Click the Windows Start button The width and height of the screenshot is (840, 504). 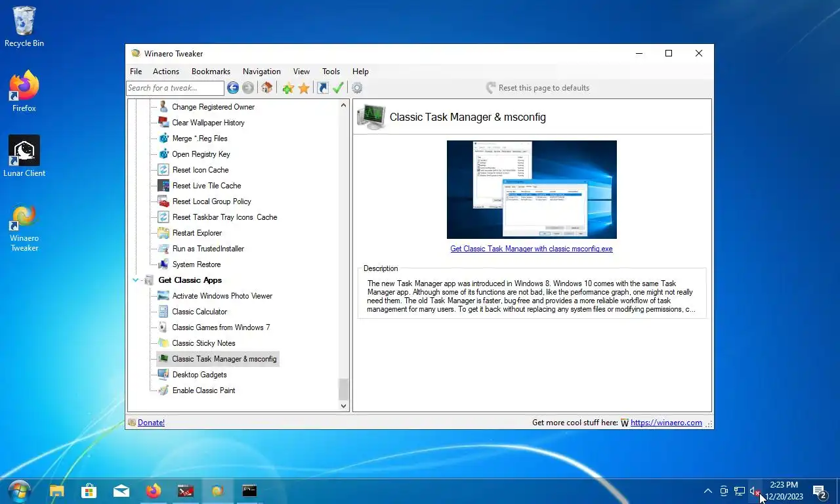19,491
